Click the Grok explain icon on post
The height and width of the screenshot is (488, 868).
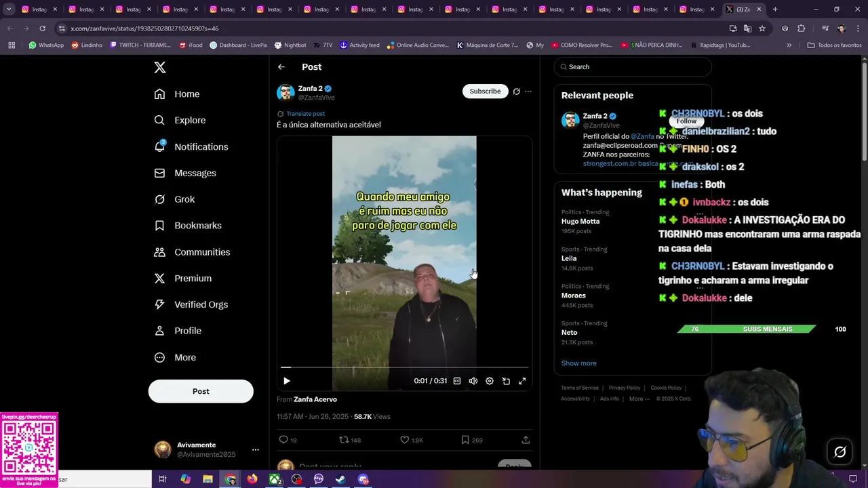click(517, 91)
